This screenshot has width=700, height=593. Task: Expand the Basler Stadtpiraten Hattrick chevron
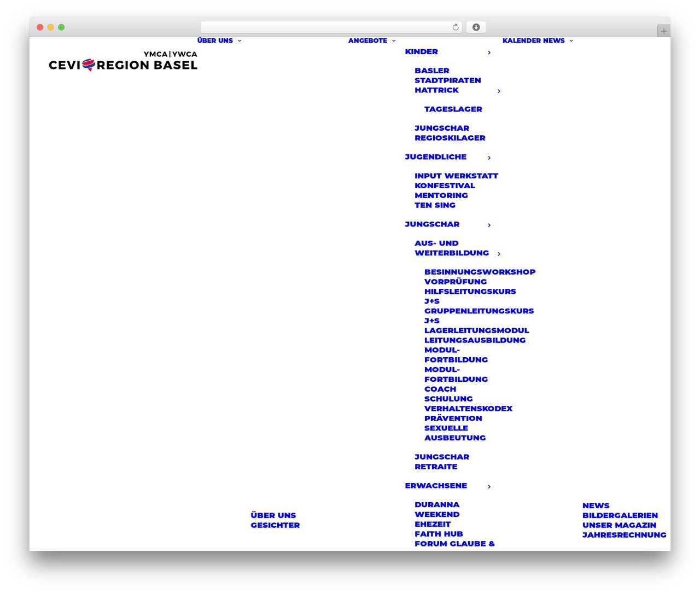click(499, 91)
